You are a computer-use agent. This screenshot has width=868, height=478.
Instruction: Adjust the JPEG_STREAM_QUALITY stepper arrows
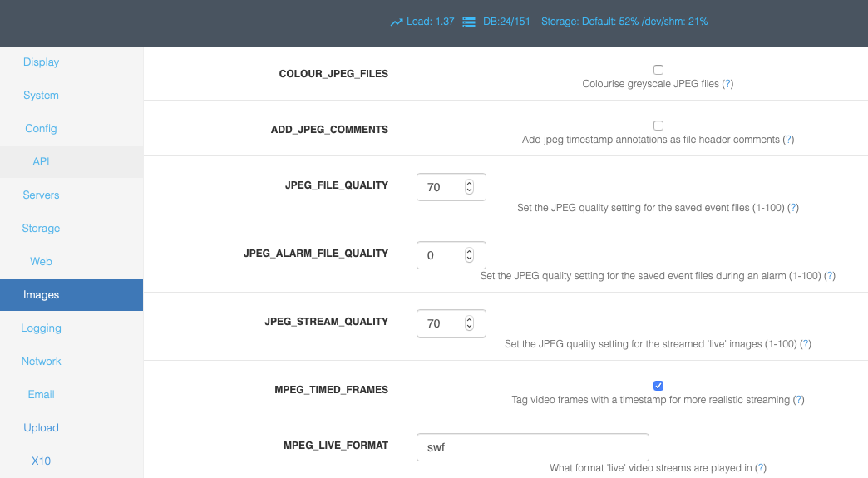pos(470,323)
